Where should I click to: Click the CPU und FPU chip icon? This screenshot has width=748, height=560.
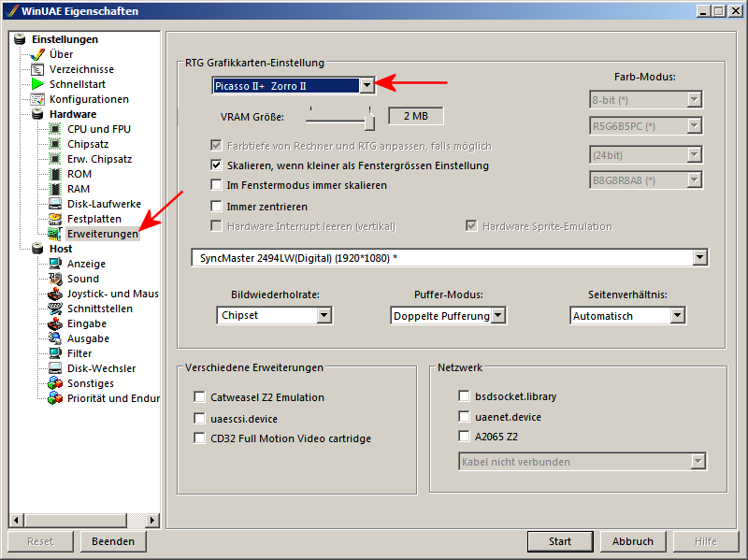pos(55,129)
